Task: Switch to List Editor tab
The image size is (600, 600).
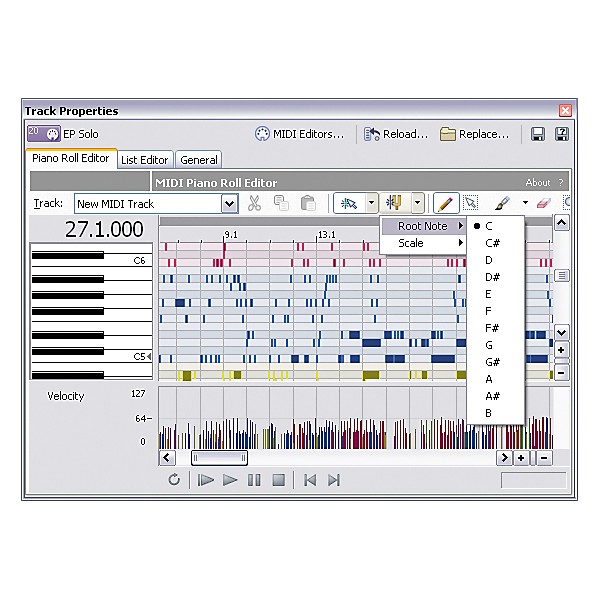Action: point(145,160)
